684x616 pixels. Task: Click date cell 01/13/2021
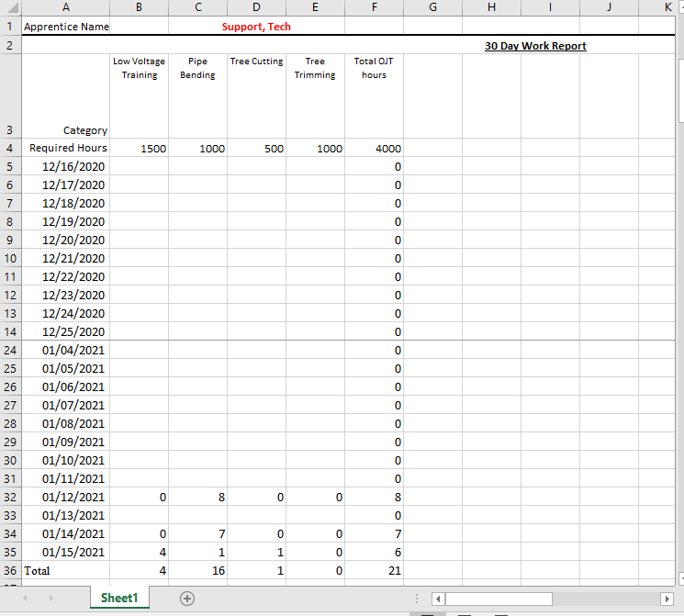66,515
